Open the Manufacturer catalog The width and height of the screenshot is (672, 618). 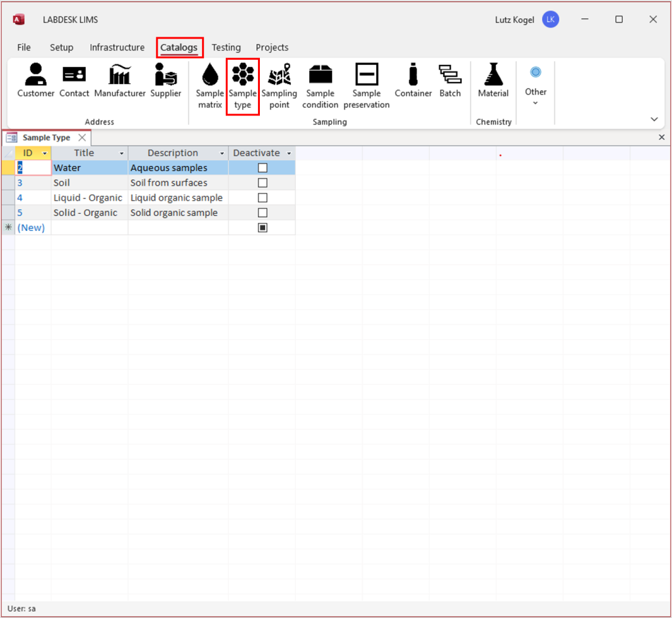tap(119, 80)
